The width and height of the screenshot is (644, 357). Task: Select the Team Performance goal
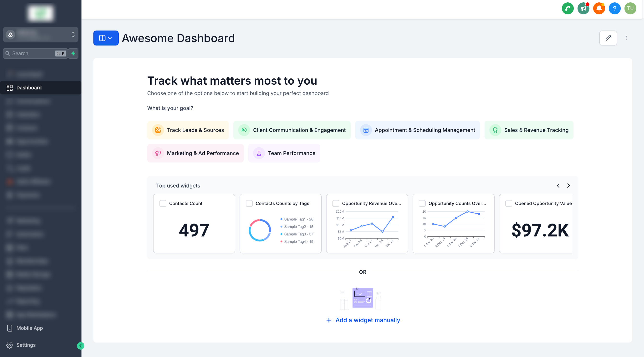click(x=284, y=153)
